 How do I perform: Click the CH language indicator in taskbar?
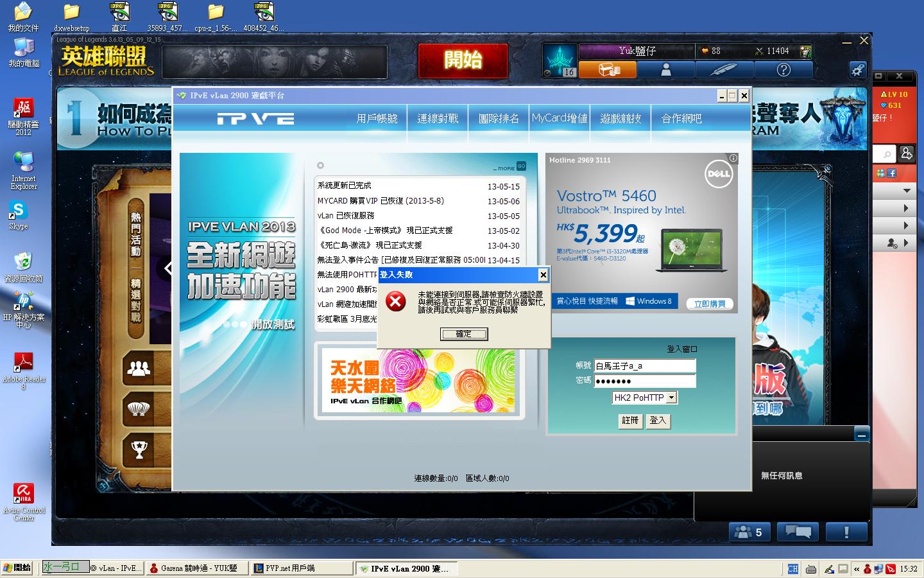pyautogui.click(x=793, y=568)
